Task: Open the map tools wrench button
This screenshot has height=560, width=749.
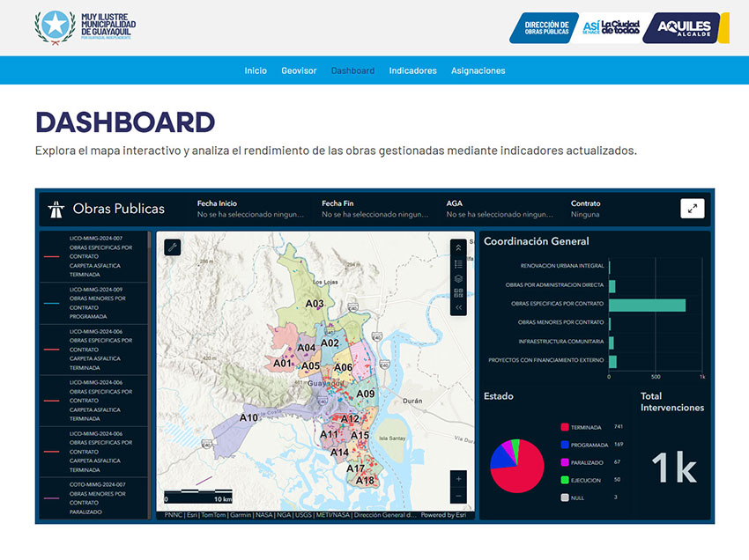Action: (173, 247)
